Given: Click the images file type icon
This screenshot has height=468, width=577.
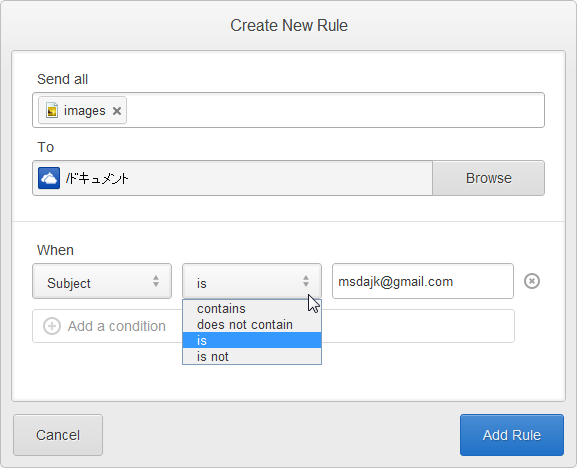Looking at the screenshot, I should pos(52,110).
